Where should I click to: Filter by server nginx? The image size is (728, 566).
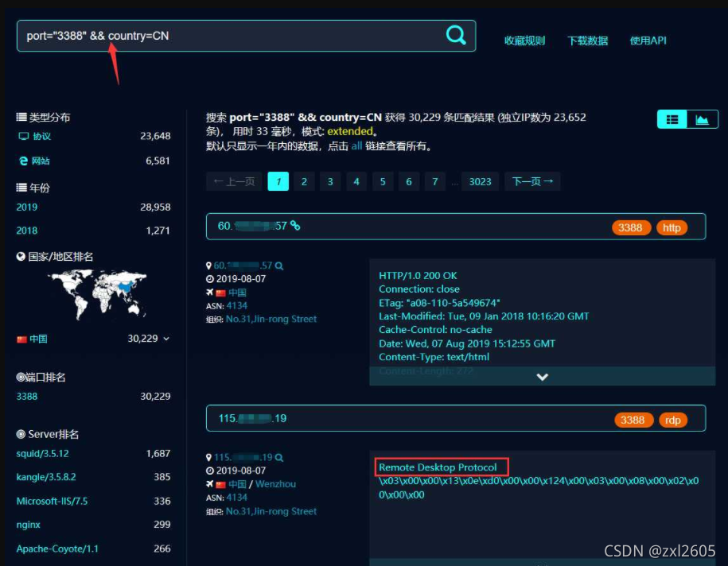click(29, 525)
